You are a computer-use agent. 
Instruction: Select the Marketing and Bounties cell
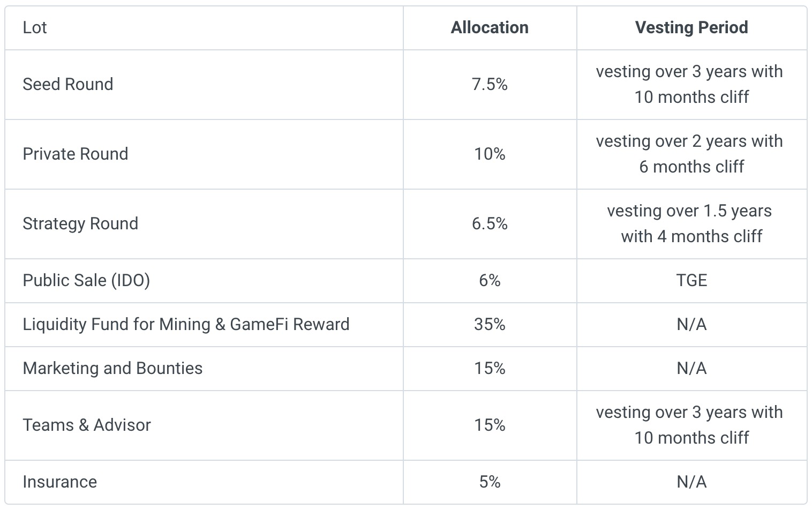coord(112,368)
